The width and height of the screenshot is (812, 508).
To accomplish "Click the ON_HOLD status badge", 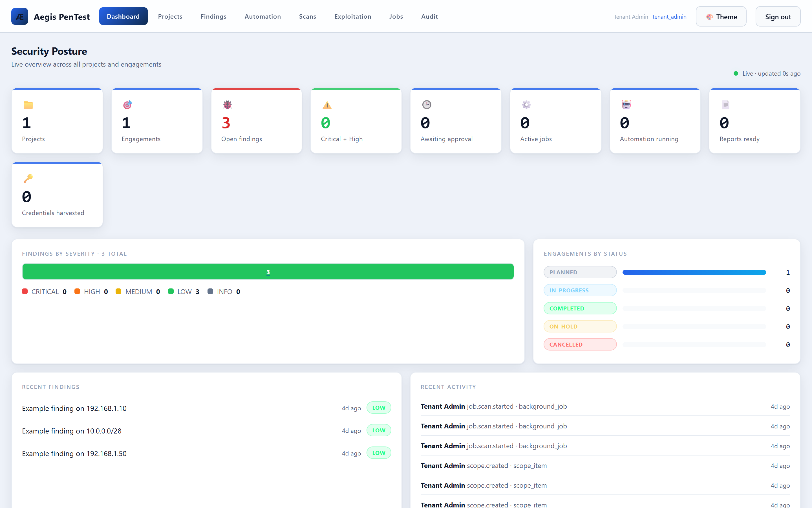I will click(580, 326).
